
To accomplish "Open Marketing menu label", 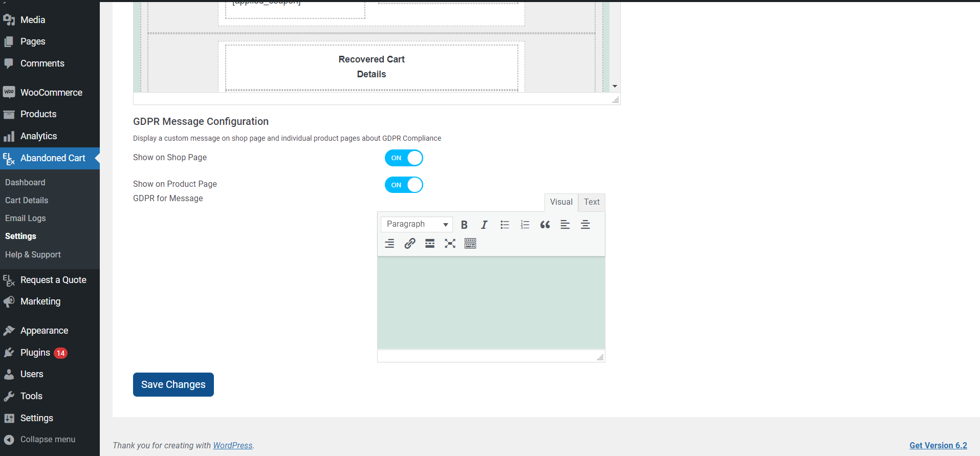I will tap(40, 301).
